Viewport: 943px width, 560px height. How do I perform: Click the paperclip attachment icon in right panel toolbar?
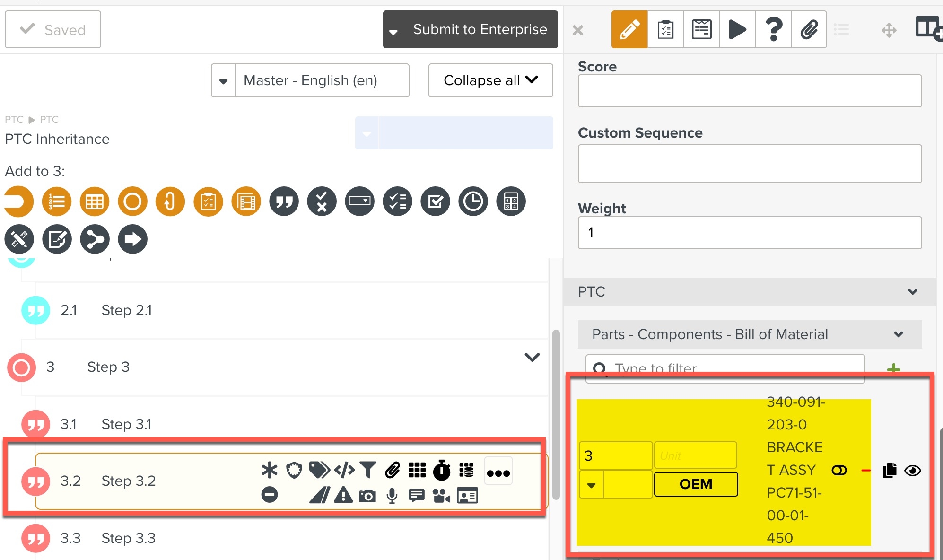click(809, 29)
